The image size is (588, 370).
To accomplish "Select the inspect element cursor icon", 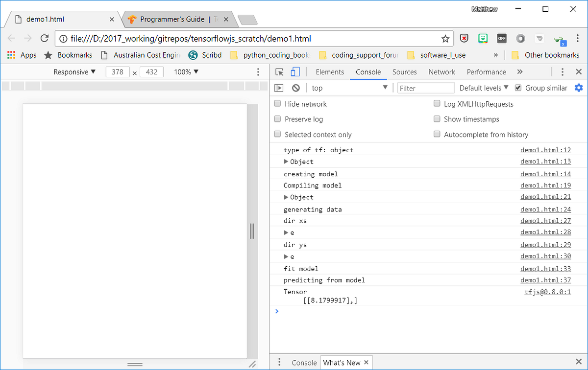I will [279, 71].
